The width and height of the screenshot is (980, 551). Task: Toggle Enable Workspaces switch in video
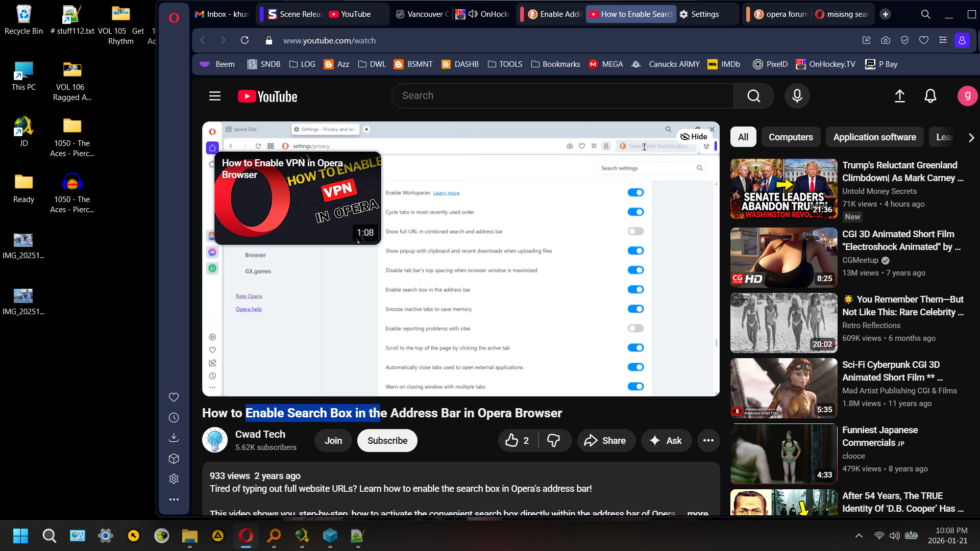click(x=635, y=193)
